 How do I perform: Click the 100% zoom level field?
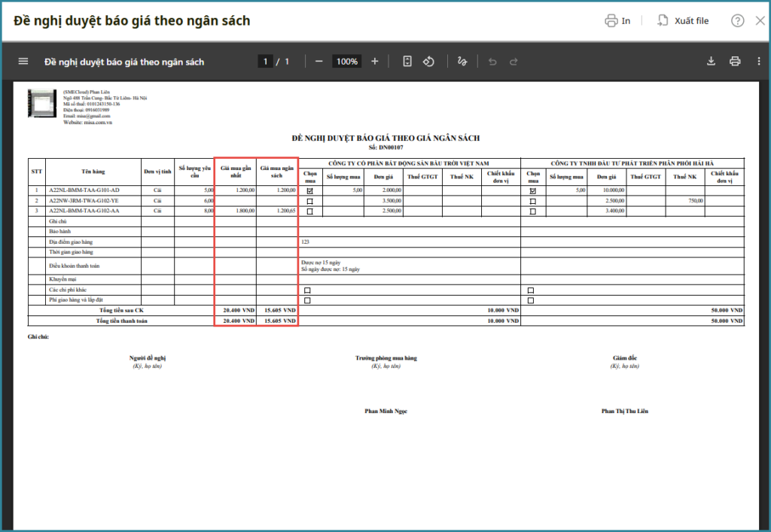click(347, 62)
